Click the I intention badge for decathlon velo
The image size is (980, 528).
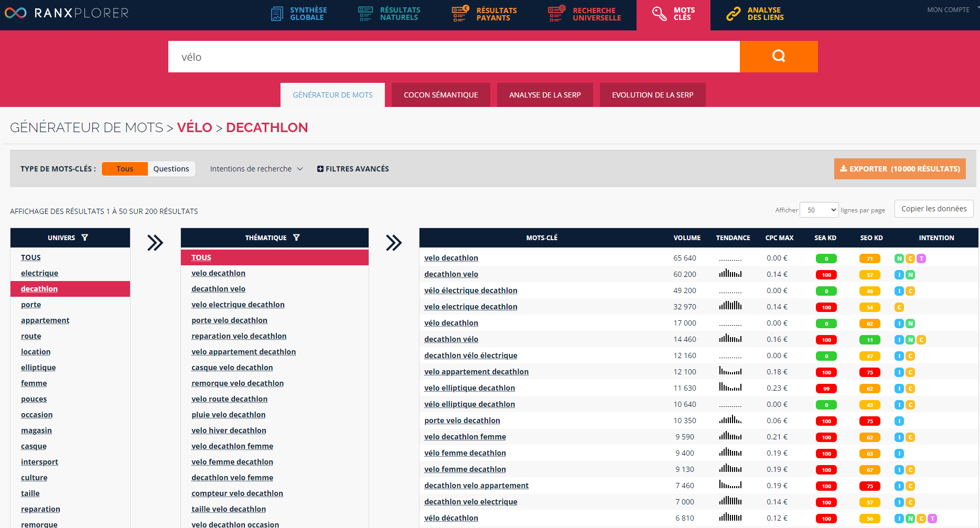899,275
